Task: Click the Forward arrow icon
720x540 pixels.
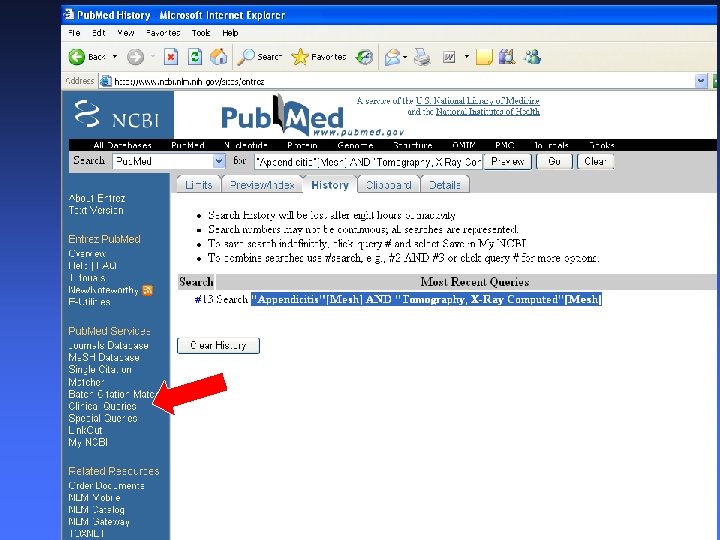Action: 135,57
